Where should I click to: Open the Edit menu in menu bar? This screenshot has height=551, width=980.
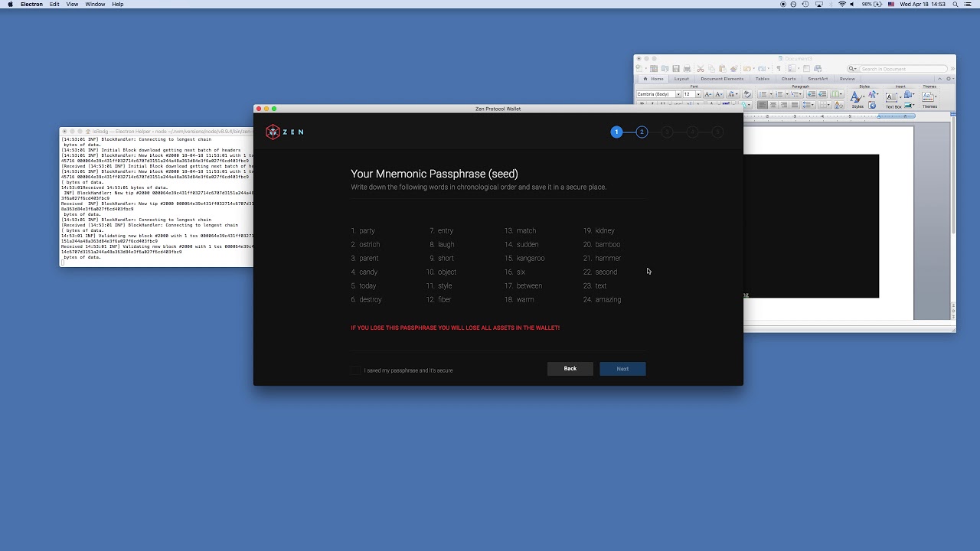54,4
